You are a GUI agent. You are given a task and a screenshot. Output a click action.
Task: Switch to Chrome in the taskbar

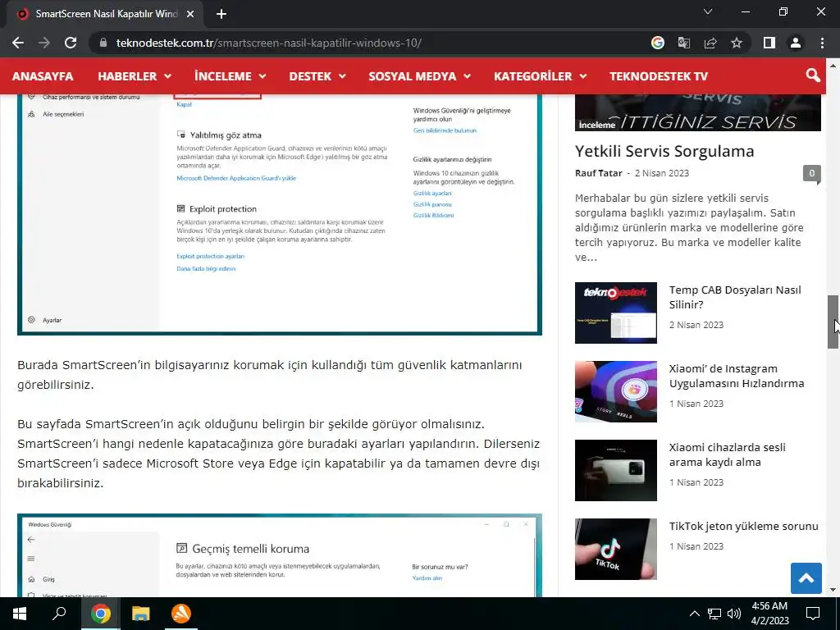(100, 614)
